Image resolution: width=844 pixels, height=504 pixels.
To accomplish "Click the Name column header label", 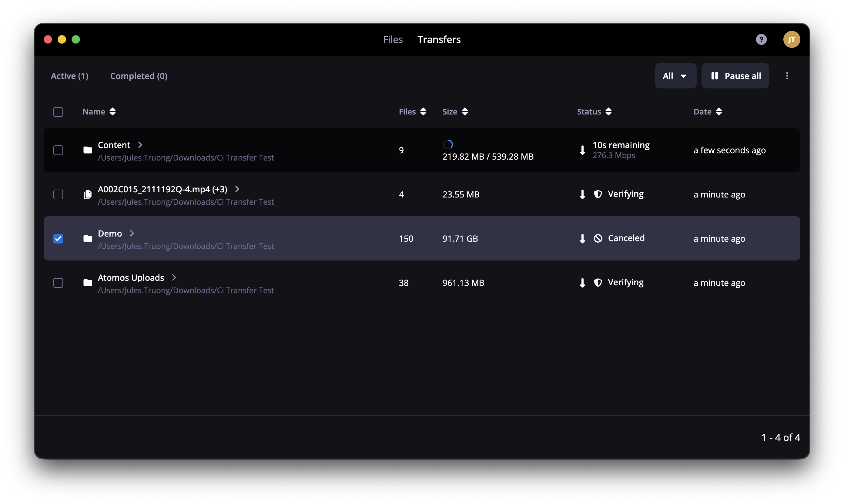I will pyautogui.click(x=94, y=112).
